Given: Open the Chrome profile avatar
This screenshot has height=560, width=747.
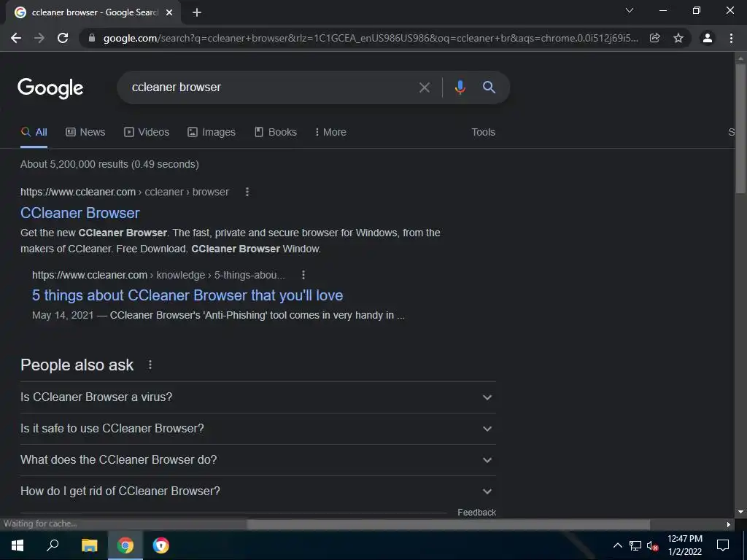Looking at the screenshot, I should tap(708, 38).
